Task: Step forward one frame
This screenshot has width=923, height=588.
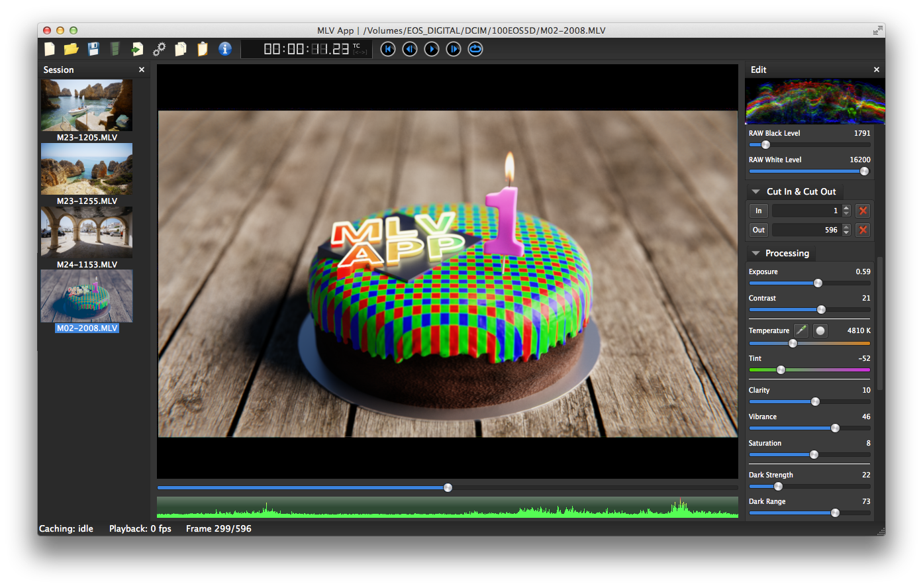Action: pos(454,49)
